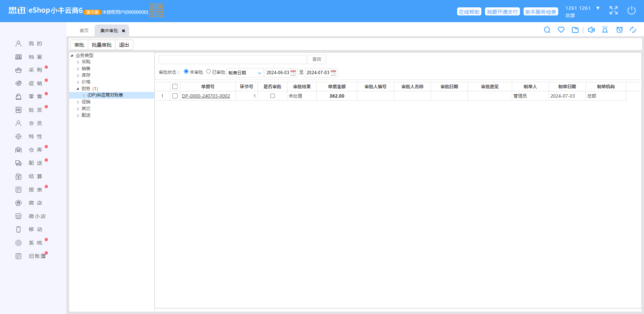The height and width of the screenshot is (314, 644).
Task: Click the refresh icon in top toolbar
Action: click(633, 30)
